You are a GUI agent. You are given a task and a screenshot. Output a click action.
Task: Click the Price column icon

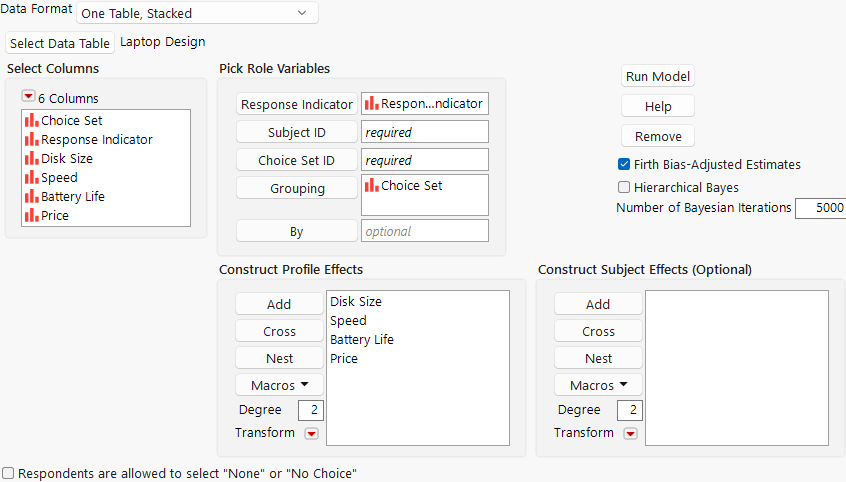pos(32,215)
